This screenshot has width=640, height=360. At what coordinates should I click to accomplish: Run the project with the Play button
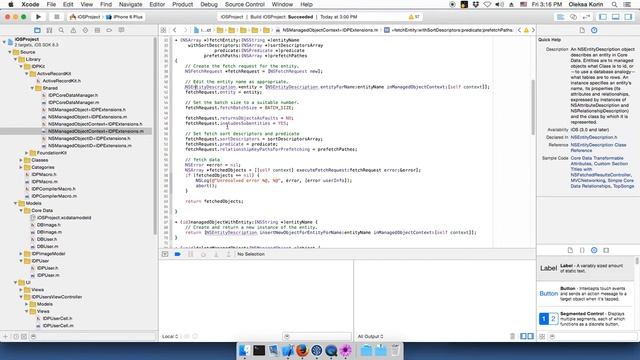pyautogui.click(x=38, y=17)
